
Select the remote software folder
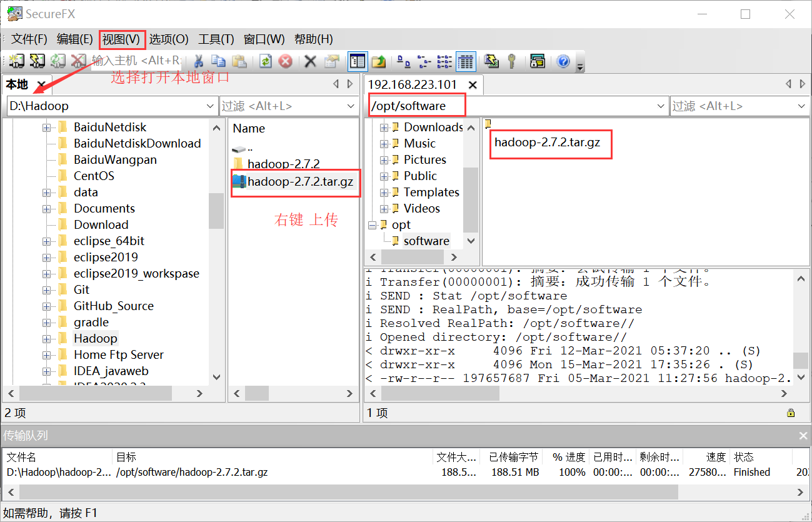coord(426,241)
